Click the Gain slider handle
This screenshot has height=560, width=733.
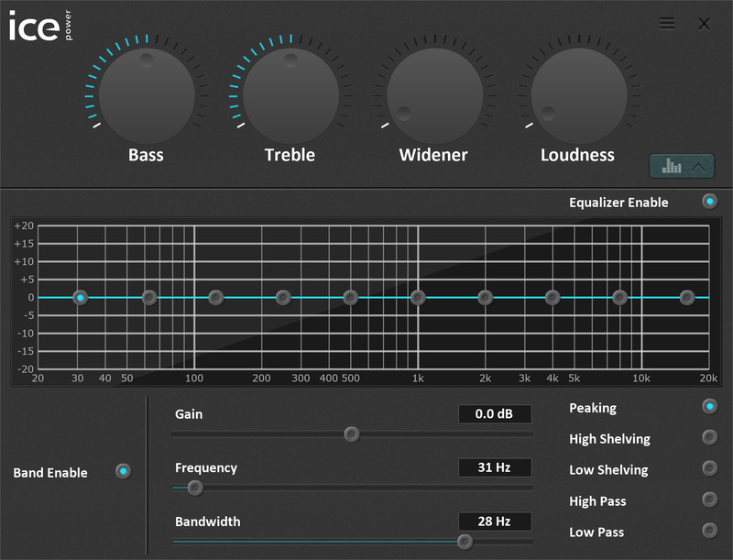[351, 435]
